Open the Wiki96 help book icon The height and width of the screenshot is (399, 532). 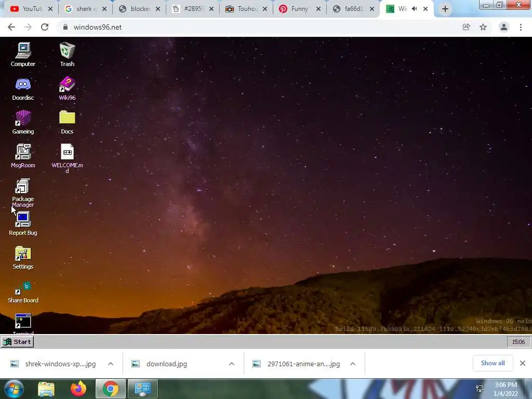67,88
